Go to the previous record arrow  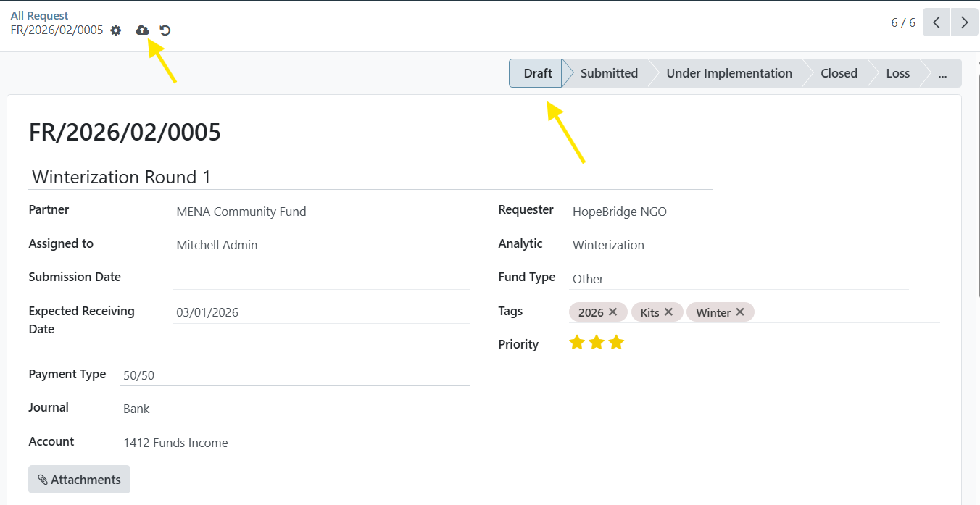coord(937,22)
